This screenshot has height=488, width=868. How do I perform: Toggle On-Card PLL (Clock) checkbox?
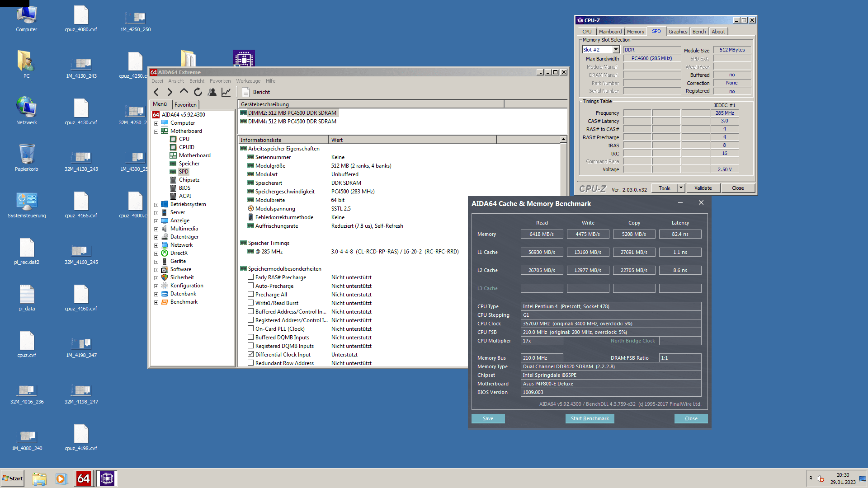pyautogui.click(x=250, y=328)
